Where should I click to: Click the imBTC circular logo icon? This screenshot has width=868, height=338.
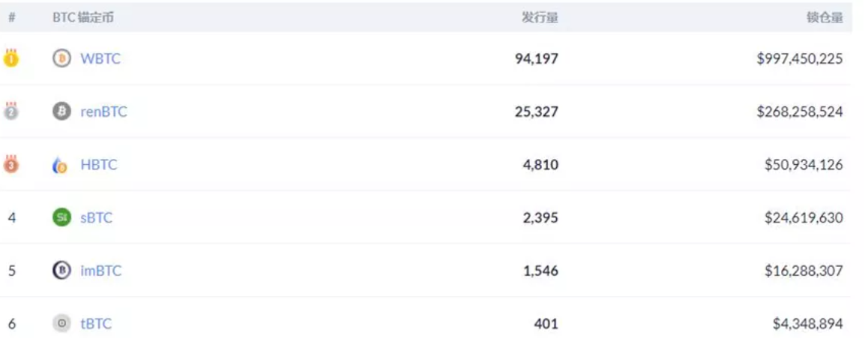click(x=61, y=271)
